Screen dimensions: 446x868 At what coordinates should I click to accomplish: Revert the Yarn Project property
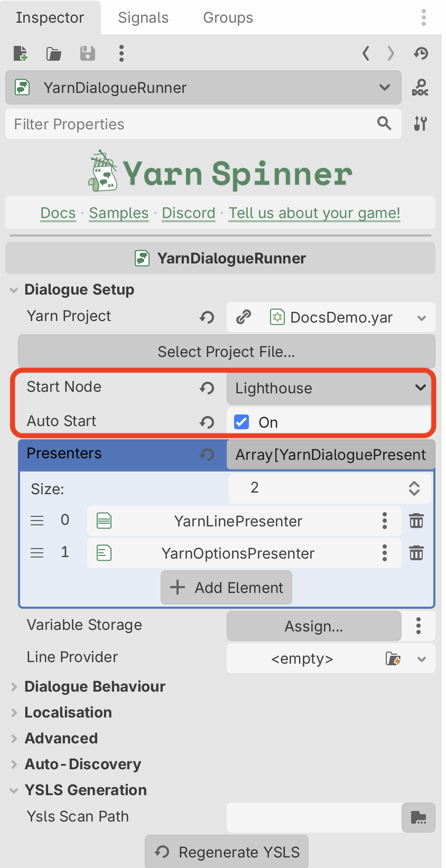(207, 317)
